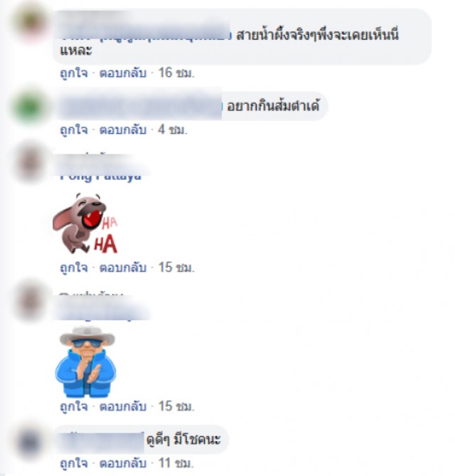
Task: Open the green avatar beside อยากกินส้มตำเด้ comment
Action: (x=30, y=106)
